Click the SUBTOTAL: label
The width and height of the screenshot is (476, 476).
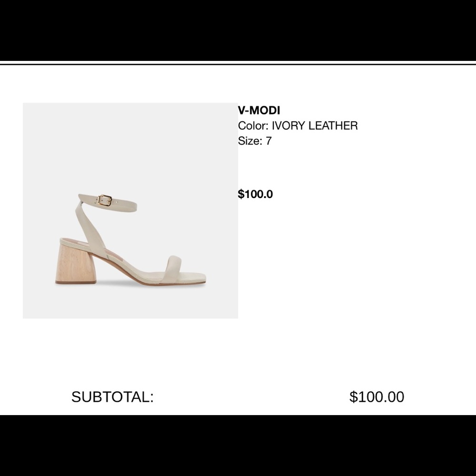tap(113, 397)
